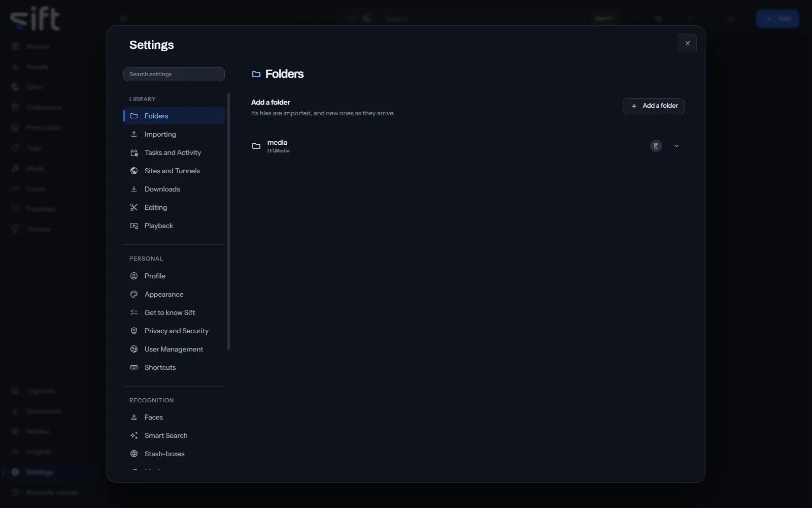Open Get to know Sift checklist icon
The width and height of the screenshot is (812, 508).
[x=134, y=312]
